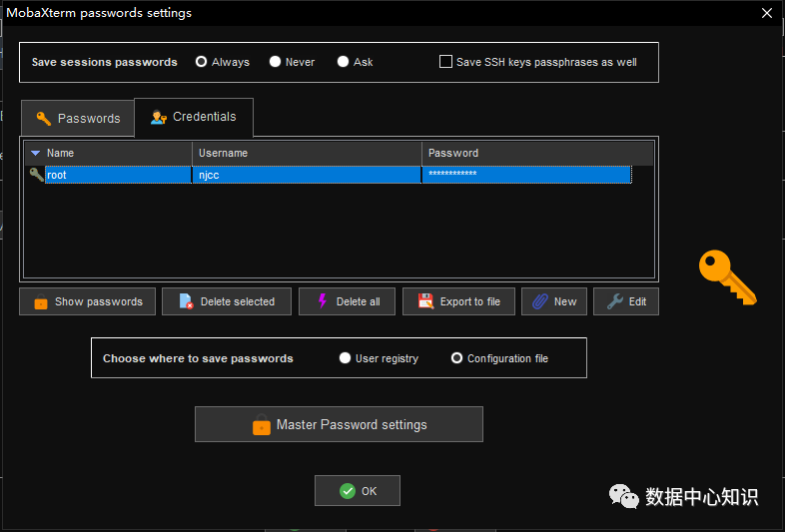The height and width of the screenshot is (532, 785).
Task: Click the wrench icon on Edit
Action: click(615, 301)
